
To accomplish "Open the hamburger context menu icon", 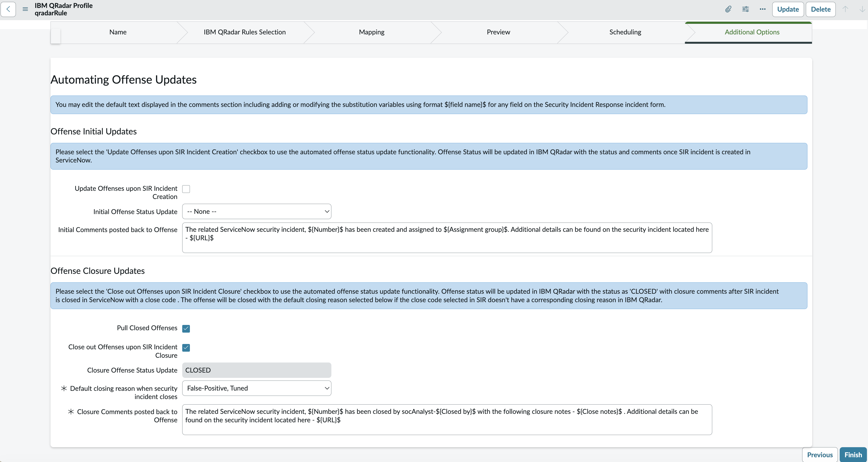I will click(x=25, y=9).
